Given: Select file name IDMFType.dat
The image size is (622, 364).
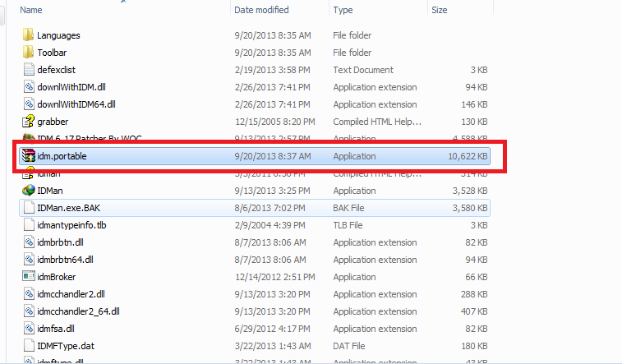Looking at the screenshot, I should pos(66,346).
